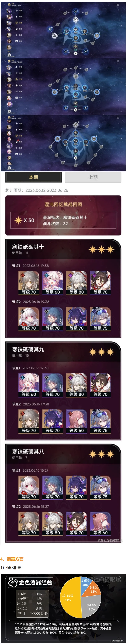
Task: Click the gold star ×30 icon
Action: (x=18, y=220)
